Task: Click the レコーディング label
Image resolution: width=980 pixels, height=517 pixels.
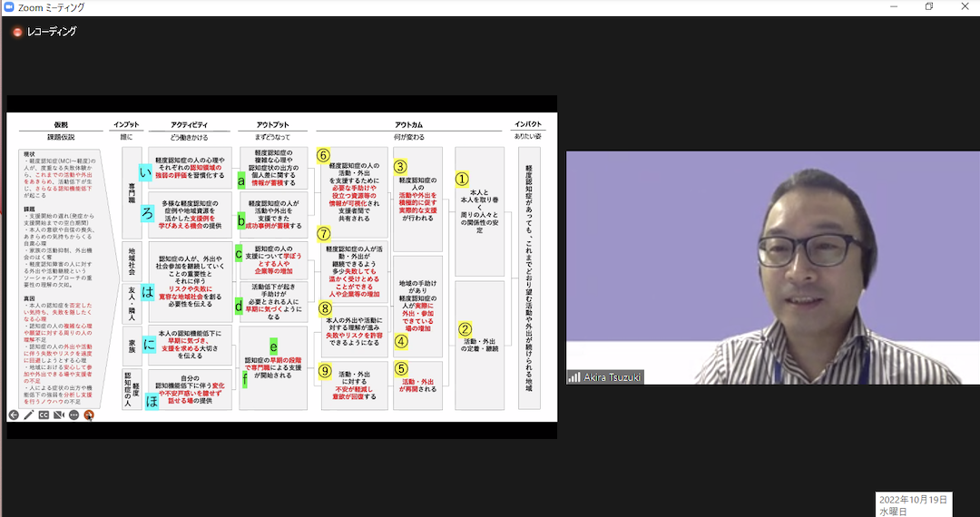Action: coord(52,32)
